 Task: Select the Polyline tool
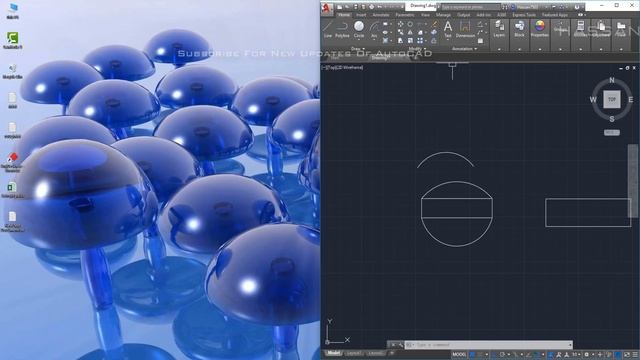342,29
